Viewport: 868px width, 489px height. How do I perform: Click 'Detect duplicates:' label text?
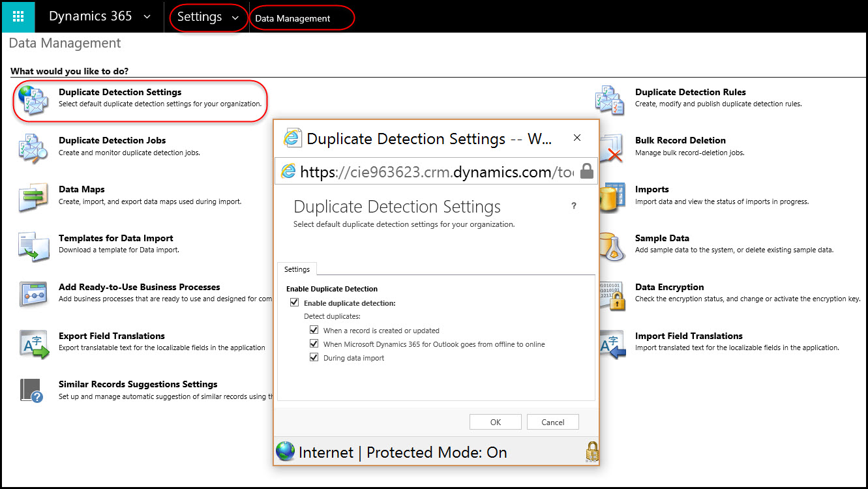[332, 316]
